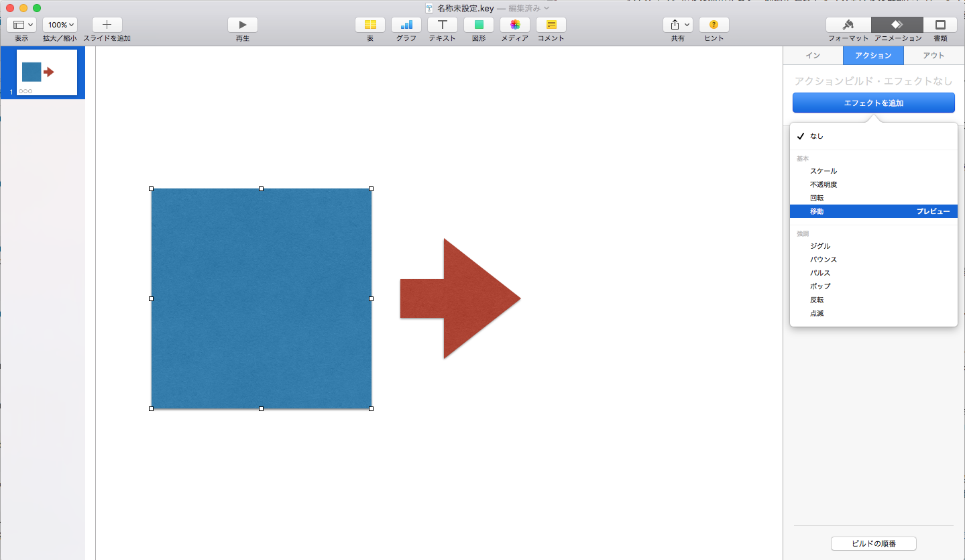Viewport: 965px width, 560px height.
Task: Play the slideshow with 再生 button
Action: pos(243,25)
